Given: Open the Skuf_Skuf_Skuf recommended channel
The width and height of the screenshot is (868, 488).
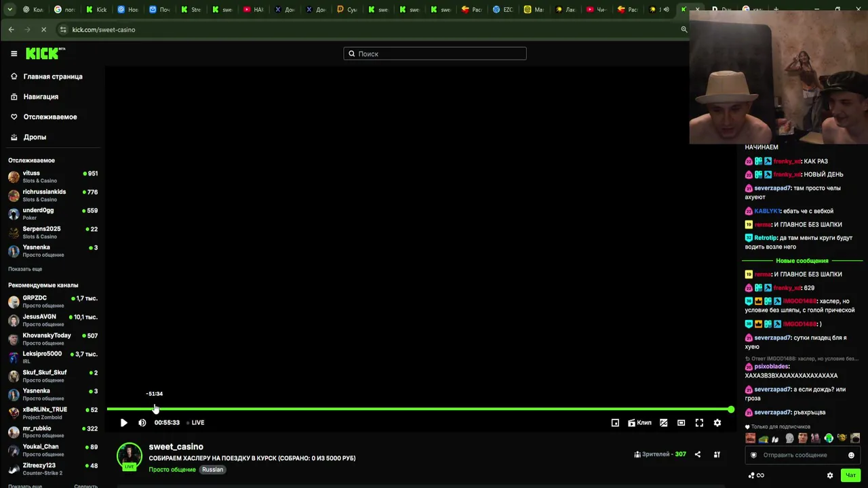Looking at the screenshot, I should click(x=53, y=375).
